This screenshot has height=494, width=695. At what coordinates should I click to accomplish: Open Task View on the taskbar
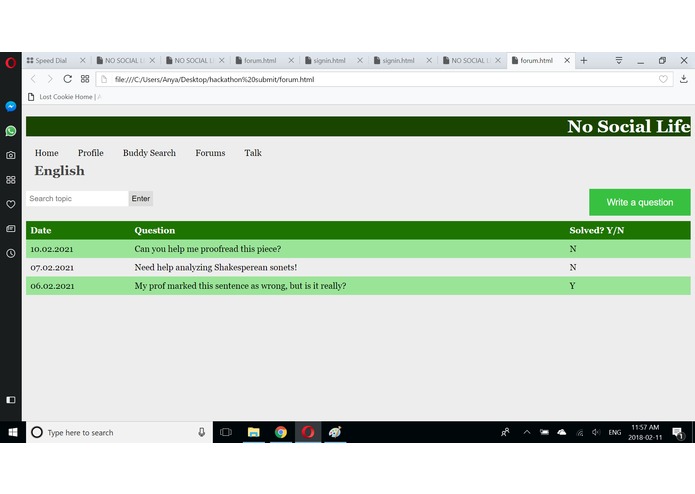coord(226,432)
